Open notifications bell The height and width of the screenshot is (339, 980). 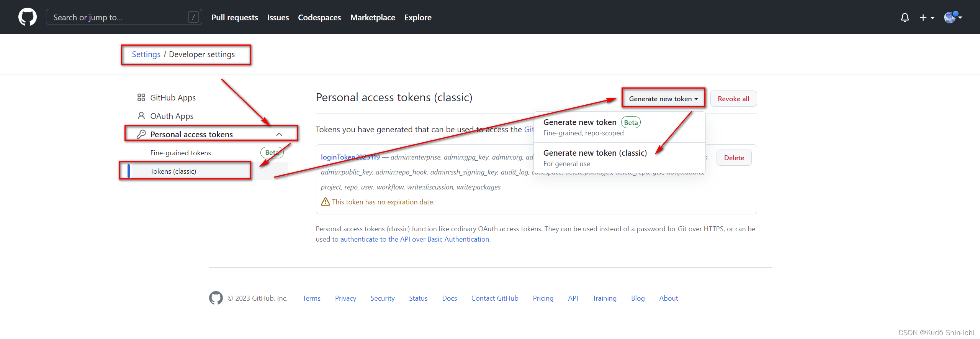[905, 18]
